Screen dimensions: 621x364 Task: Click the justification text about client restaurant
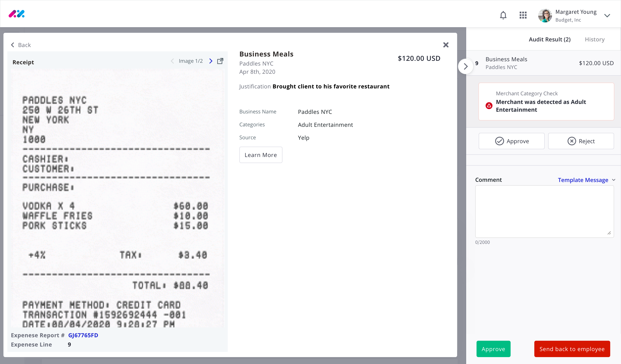331,86
